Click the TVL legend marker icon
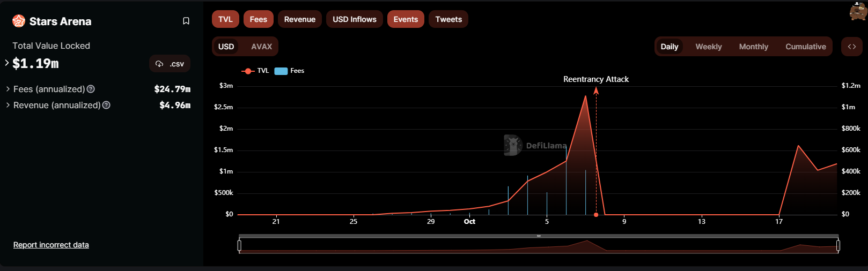 point(248,71)
